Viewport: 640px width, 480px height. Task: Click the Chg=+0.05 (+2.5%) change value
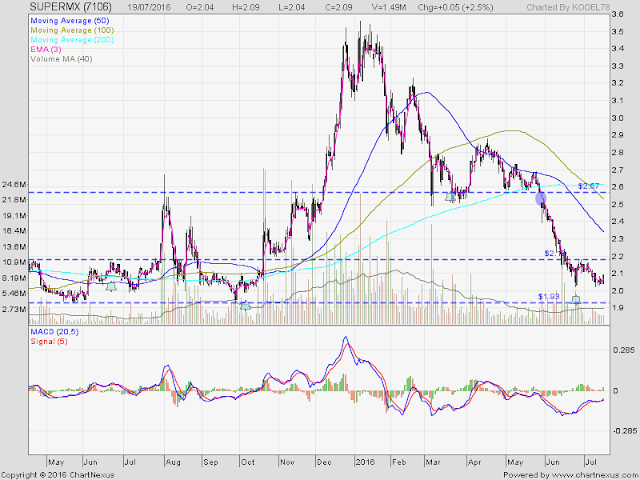coord(455,7)
